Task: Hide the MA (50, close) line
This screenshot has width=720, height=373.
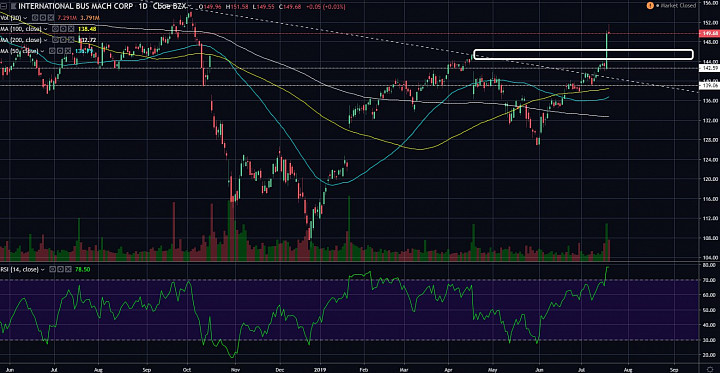Action: click(x=52, y=51)
